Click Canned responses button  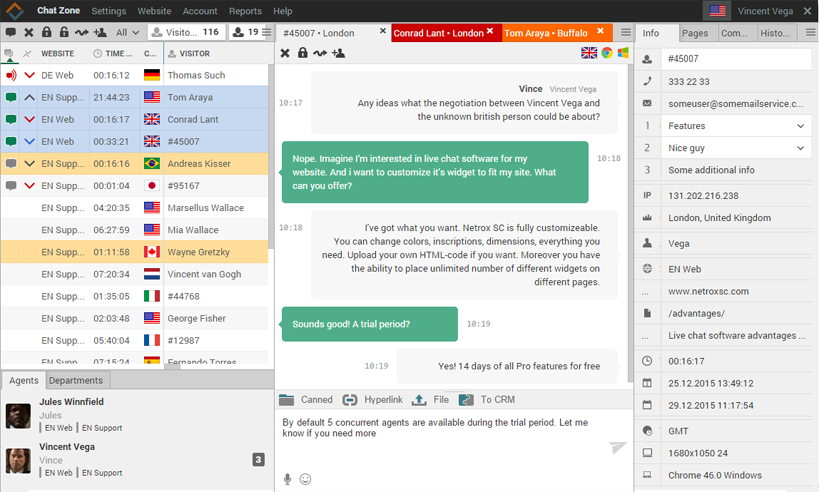click(306, 400)
